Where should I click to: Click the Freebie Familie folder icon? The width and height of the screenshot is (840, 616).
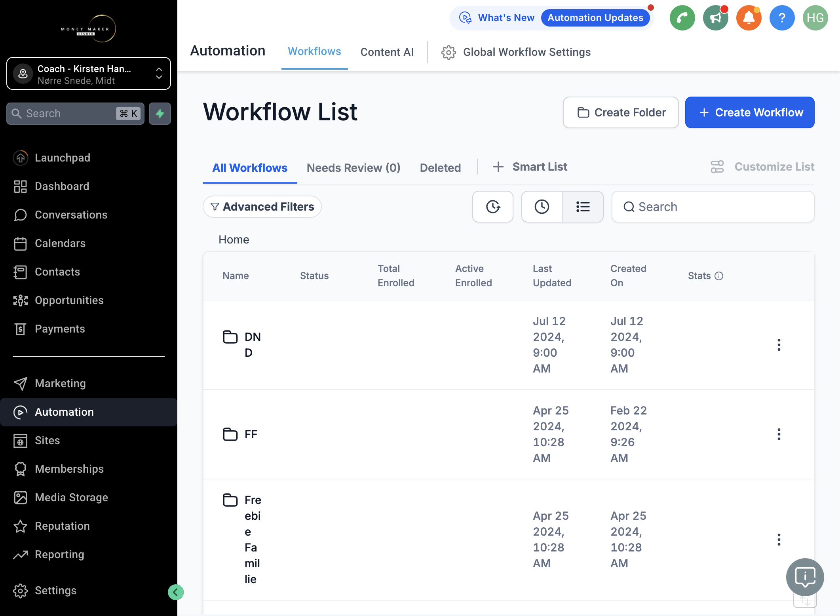point(230,500)
